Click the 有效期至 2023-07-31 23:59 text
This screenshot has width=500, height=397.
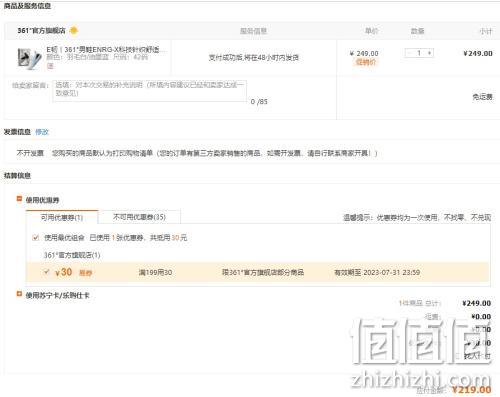point(377,272)
